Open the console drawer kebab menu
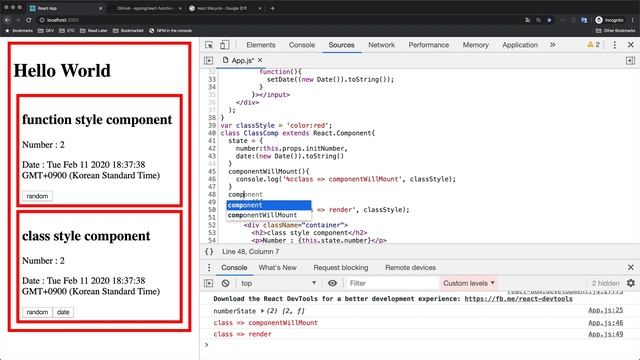The image size is (640, 360). point(209,268)
